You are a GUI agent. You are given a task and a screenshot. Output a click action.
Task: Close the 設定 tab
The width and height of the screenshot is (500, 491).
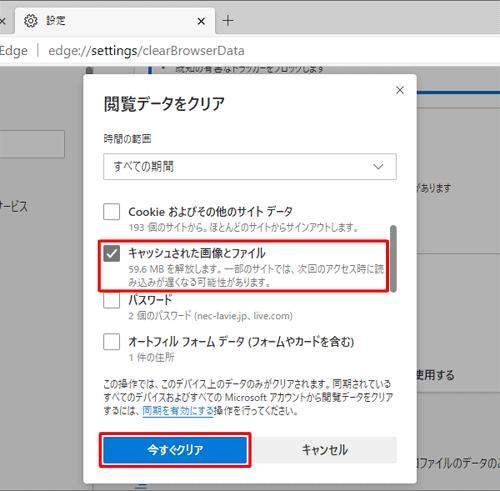pyautogui.click(x=201, y=21)
